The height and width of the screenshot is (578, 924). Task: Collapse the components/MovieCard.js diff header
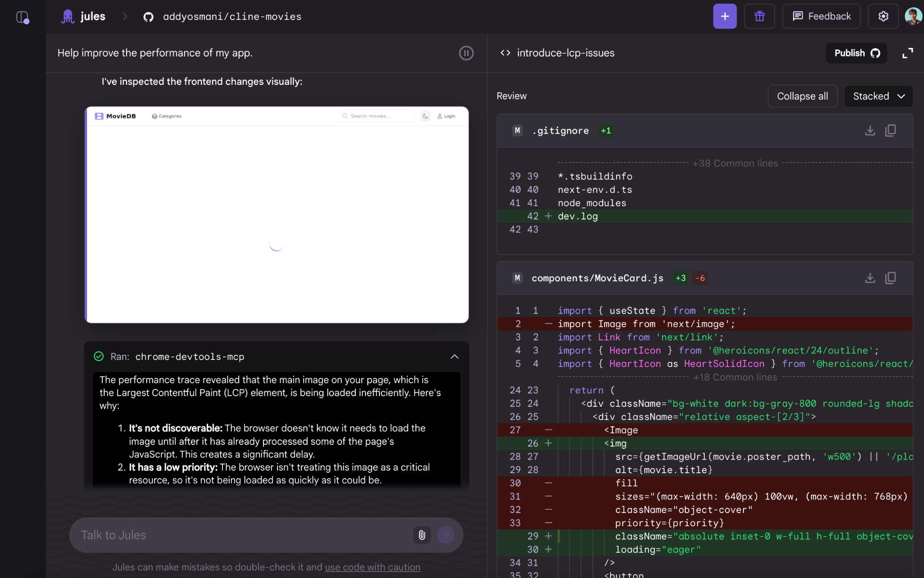(x=705, y=278)
